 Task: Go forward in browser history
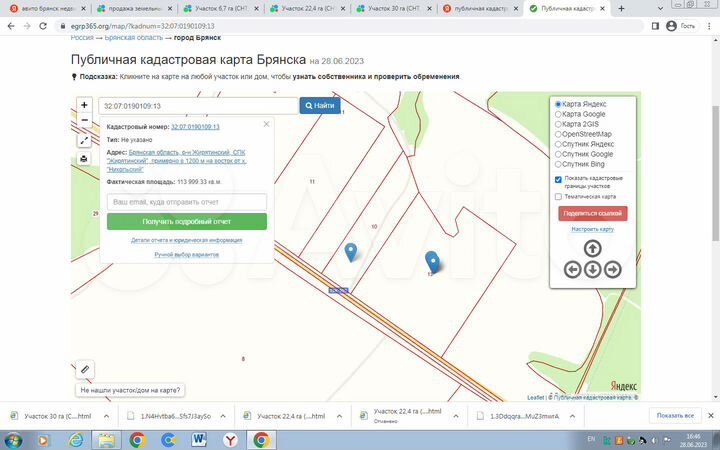(x=27, y=26)
